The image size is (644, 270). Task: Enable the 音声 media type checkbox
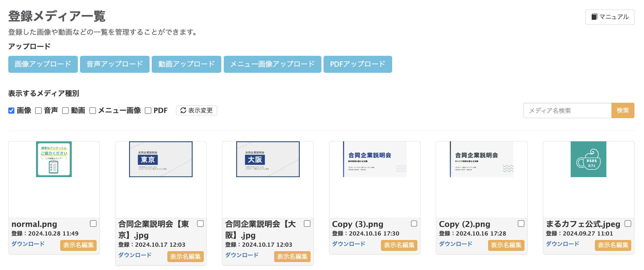tap(39, 111)
